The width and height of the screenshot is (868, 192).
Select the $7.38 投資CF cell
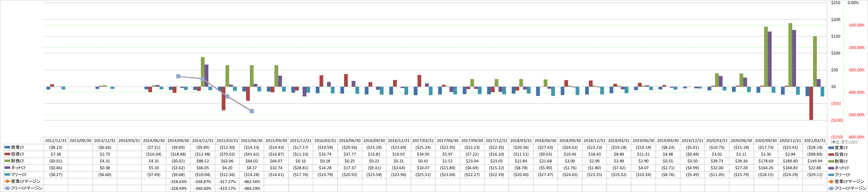click(x=56, y=154)
